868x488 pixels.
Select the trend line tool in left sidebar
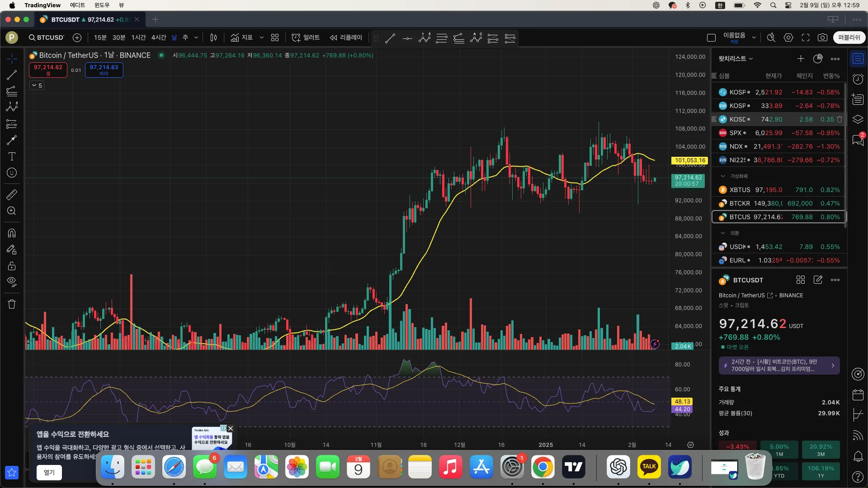[x=12, y=75]
